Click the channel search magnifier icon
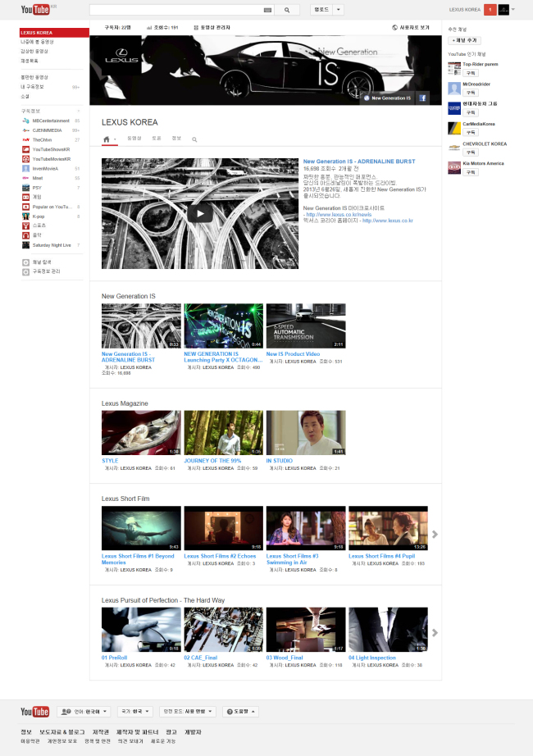 (x=194, y=139)
